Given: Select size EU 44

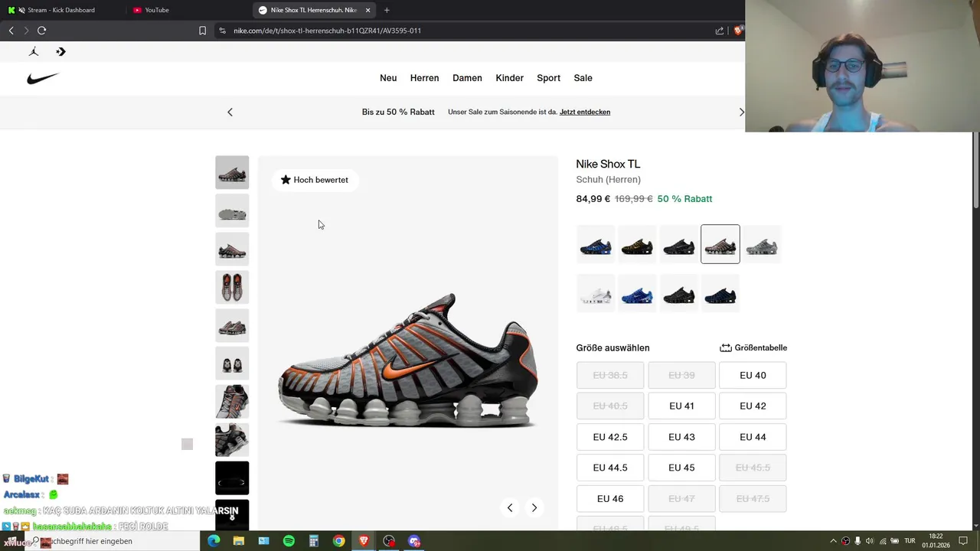Looking at the screenshot, I should (753, 437).
